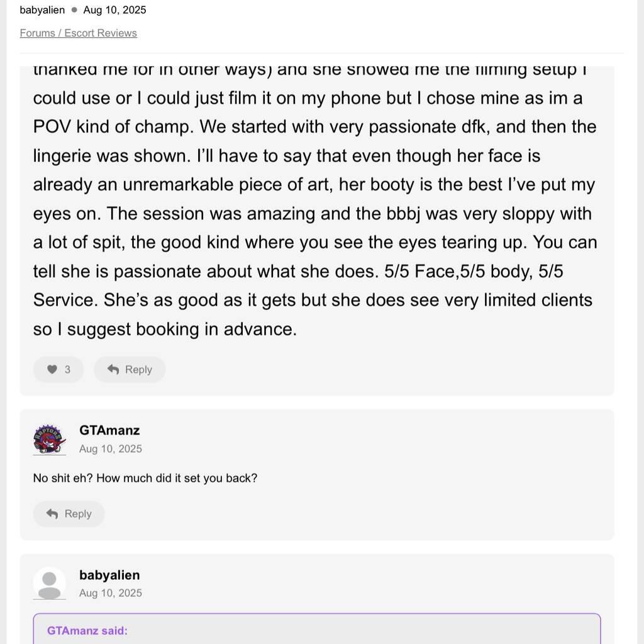644x644 pixels.
Task: Click babyalien's default silhouette avatar
Action: (49, 584)
